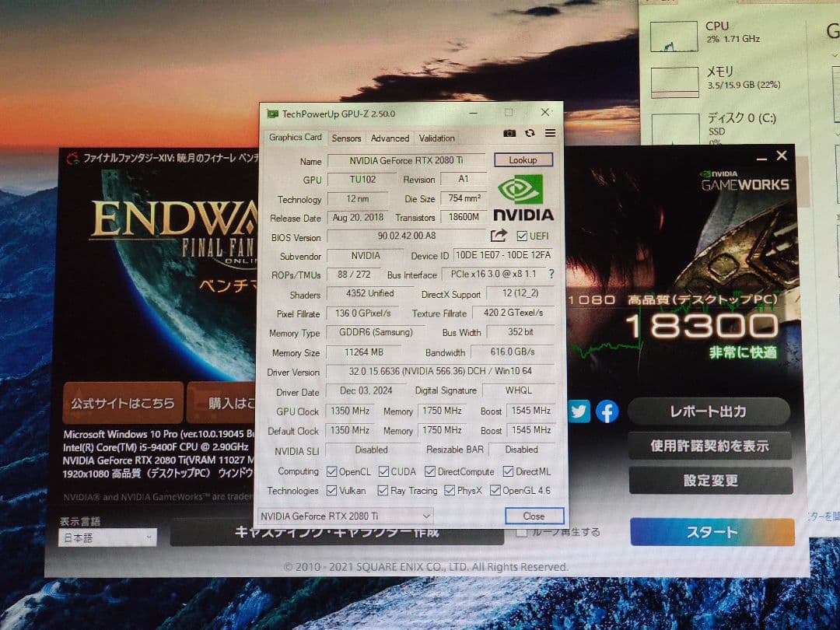840x630 pixels.
Task: Take a GPU-Z screenshot with camera icon
Action: point(509,133)
